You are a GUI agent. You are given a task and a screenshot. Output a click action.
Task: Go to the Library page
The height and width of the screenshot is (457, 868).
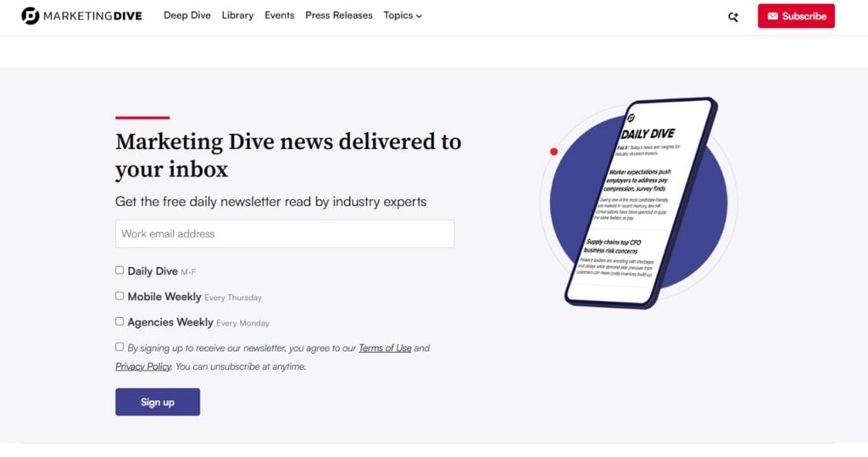coord(237,15)
